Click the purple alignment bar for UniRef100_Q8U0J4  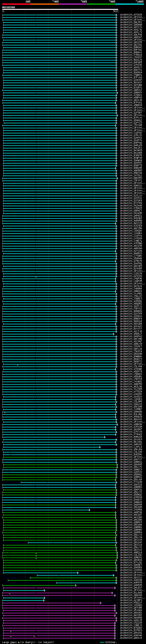coord(59,638)
